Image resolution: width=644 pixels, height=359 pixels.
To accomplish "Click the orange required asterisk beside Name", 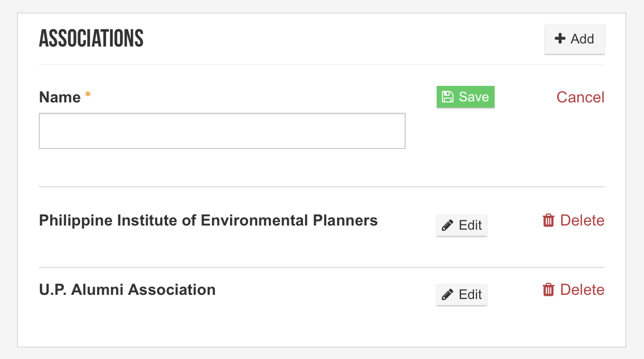I will 88,96.
